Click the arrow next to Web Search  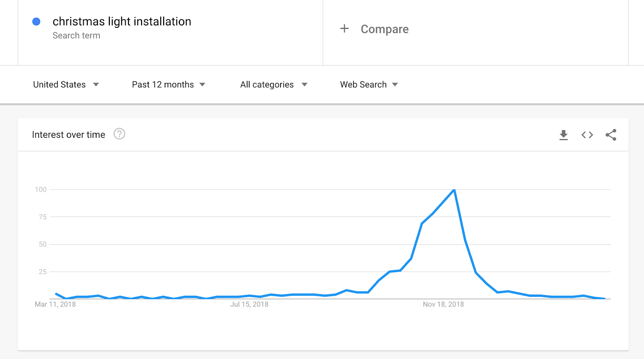395,85
